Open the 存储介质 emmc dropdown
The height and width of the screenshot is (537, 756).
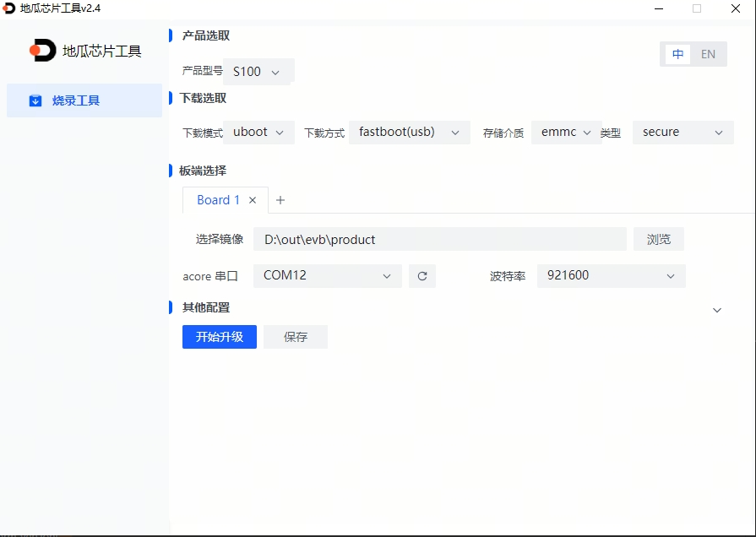[566, 133]
